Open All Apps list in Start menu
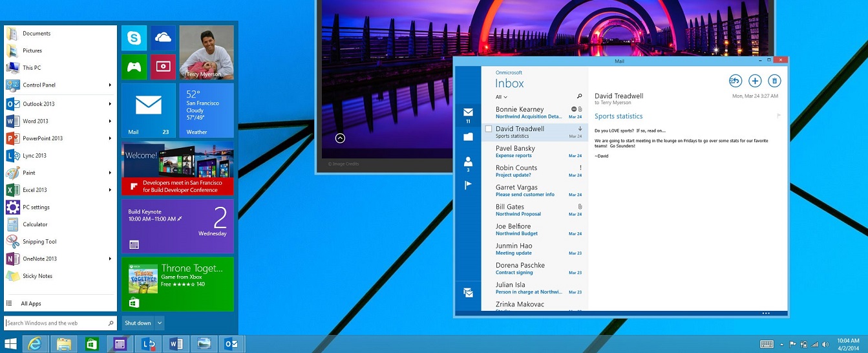The height and width of the screenshot is (353, 868). (60, 303)
